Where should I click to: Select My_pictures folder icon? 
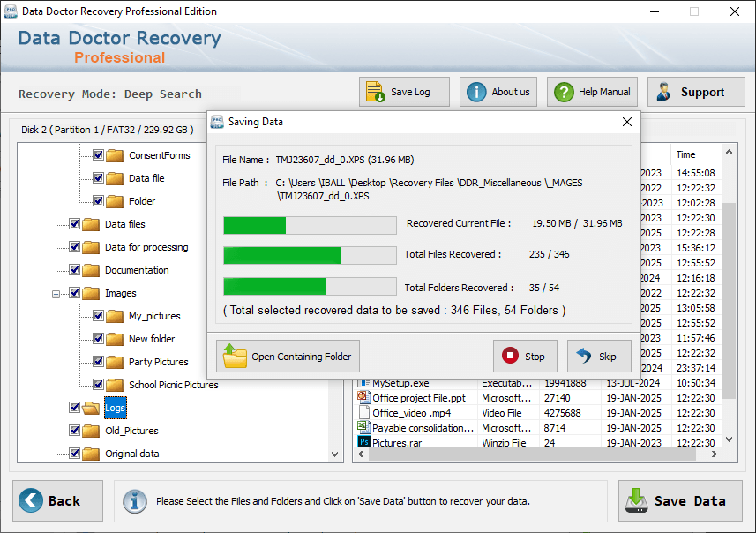click(115, 316)
